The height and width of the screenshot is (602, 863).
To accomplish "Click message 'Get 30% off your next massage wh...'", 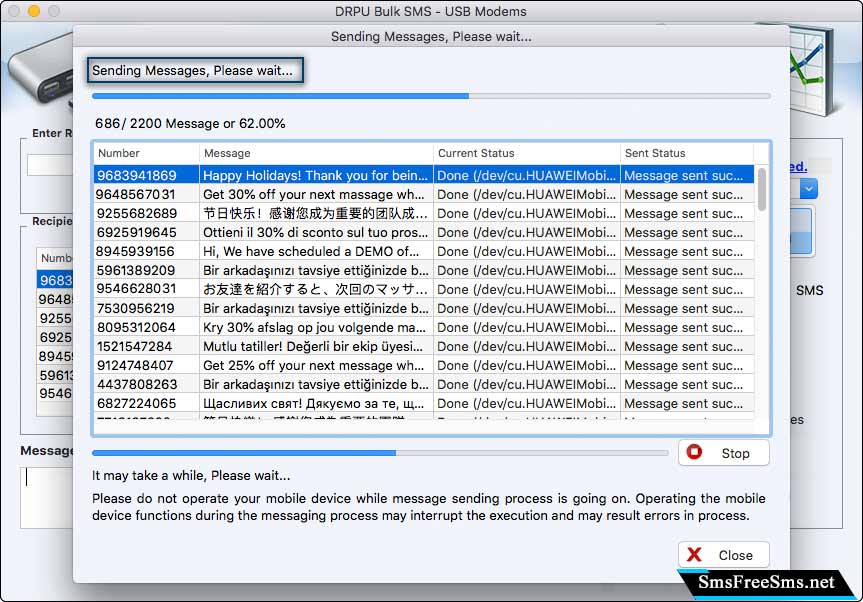I will click(x=314, y=194).
